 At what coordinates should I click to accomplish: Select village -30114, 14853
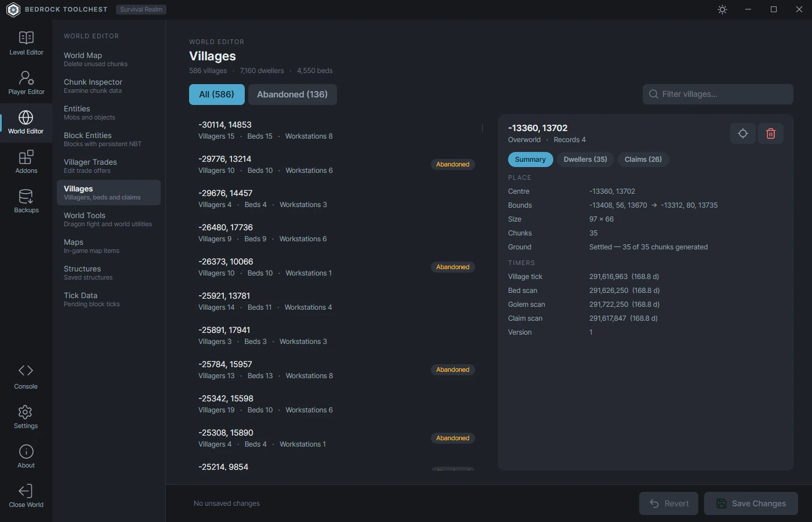pos(334,130)
